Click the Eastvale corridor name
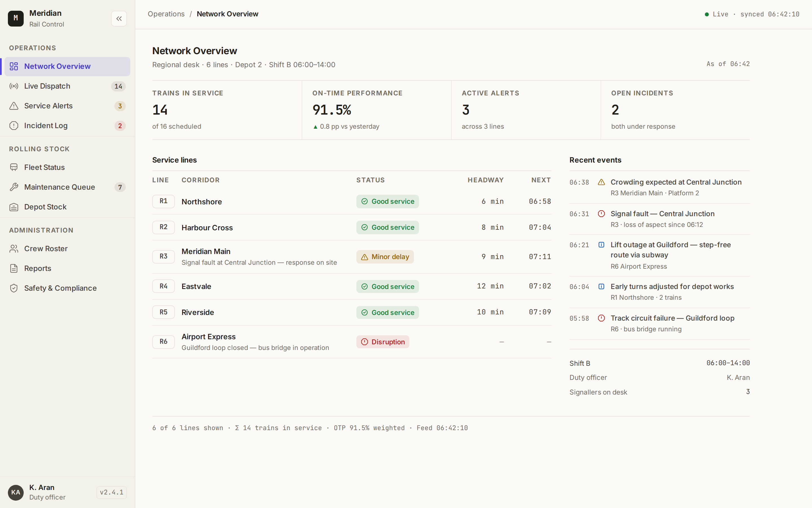 [x=196, y=286]
